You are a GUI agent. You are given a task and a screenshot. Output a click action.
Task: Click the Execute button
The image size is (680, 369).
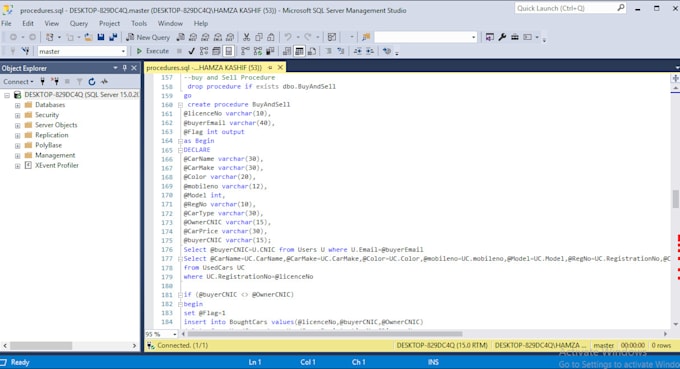click(153, 51)
